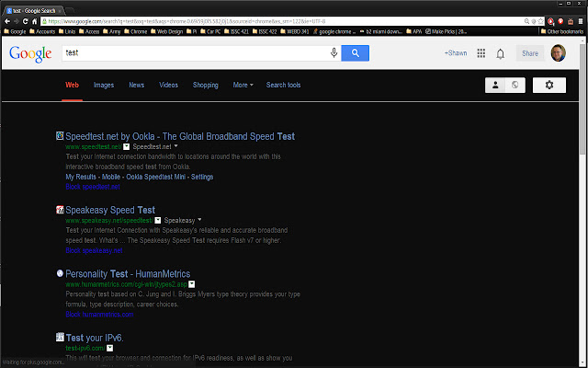588x368 pixels.
Task: Switch to global results (hide personal)
Action: point(514,86)
